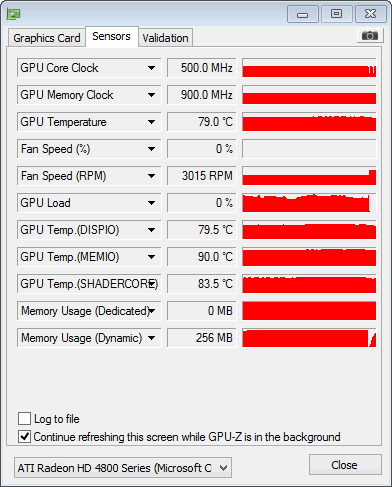Viewport: 392px width, 487px height.
Task: Select the Sensors tab
Action: tap(111, 36)
